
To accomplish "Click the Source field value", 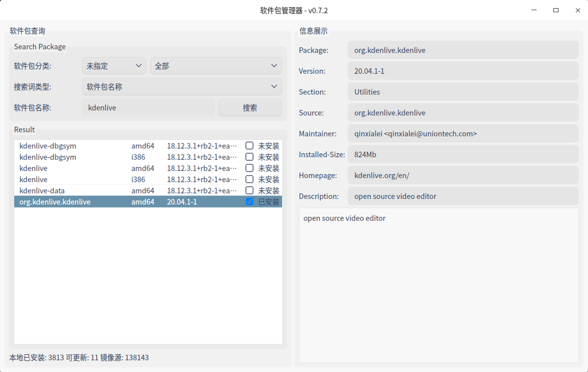I will click(x=463, y=112).
